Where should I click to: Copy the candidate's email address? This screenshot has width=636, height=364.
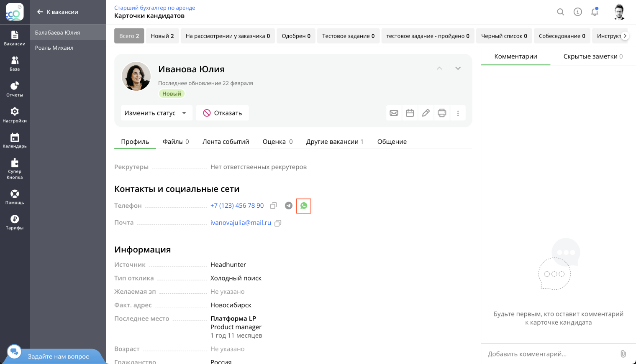tap(278, 223)
